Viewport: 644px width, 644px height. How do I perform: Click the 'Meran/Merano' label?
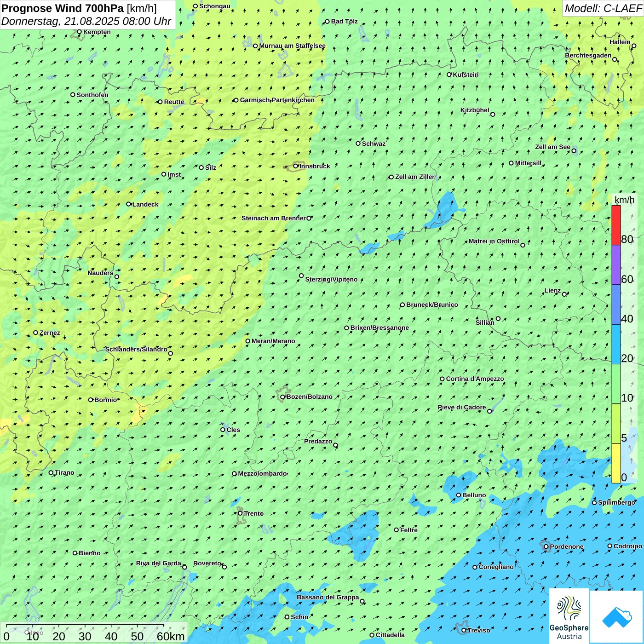pyautogui.click(x=273, y=341)
